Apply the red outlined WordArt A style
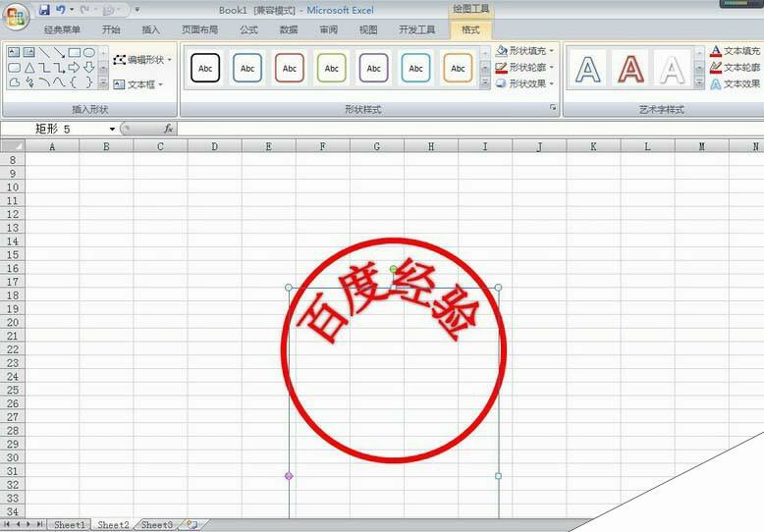The height and width of the screenshot is (532, 764). point(630,69)
